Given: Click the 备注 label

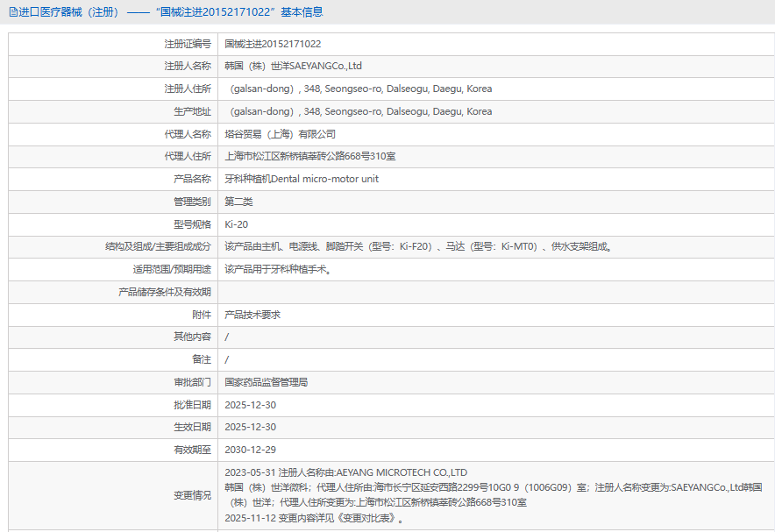Looking at the screenshot, I should tap(202, 359).
